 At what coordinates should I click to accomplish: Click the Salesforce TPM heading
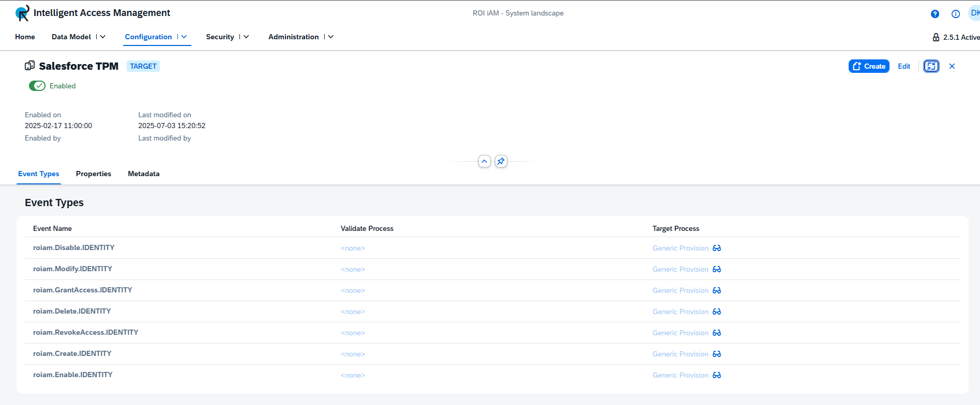pyautogui.click(x=79, y=66)
